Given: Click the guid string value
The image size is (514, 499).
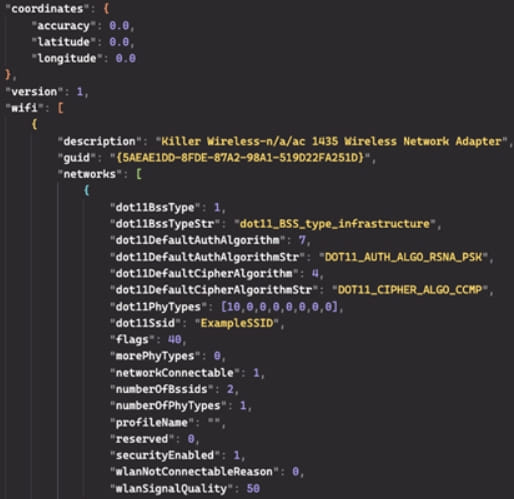Looking at the screenshot, I should pos(240,157).
